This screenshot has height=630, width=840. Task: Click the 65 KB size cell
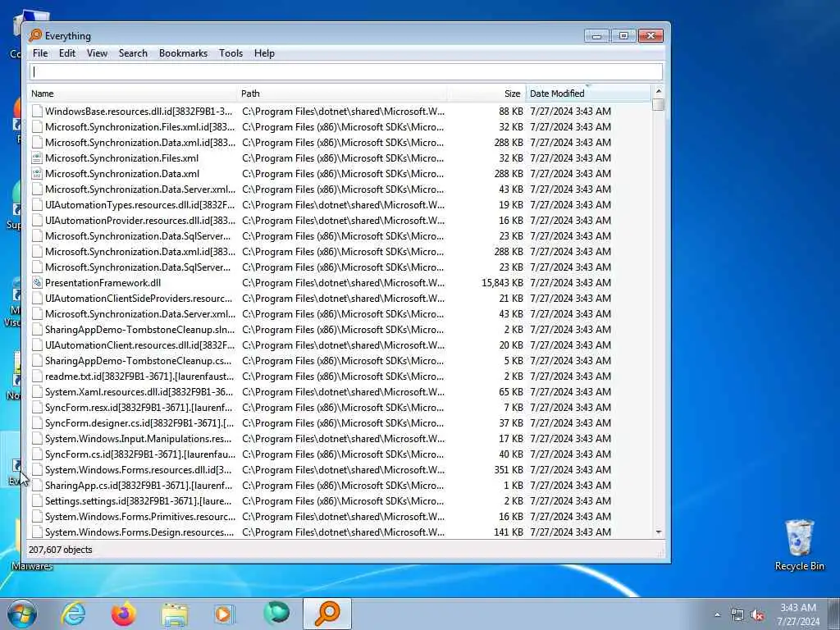(x=511, y=391)
